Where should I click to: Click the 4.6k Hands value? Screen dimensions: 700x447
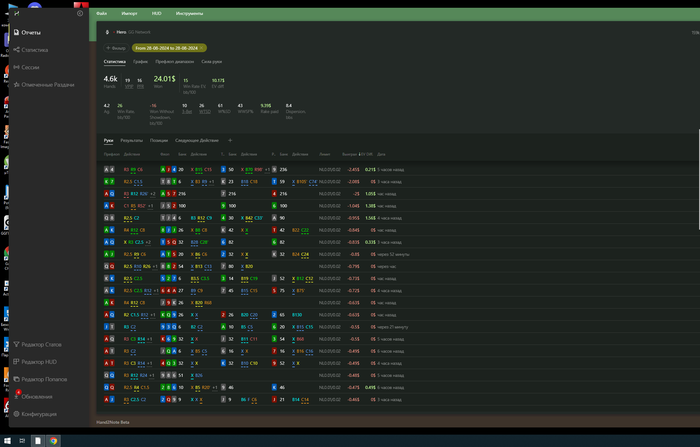tap(110, 79)
